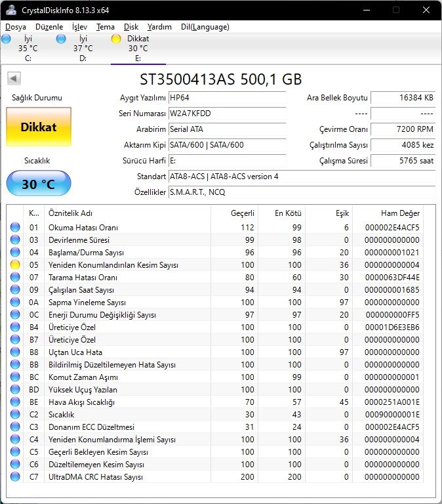Image resolution: width=442 pixels, height=504 pixels.
Task: Click the Standart field ATA8-ACS version 4
Action: [x=302, y=177]
